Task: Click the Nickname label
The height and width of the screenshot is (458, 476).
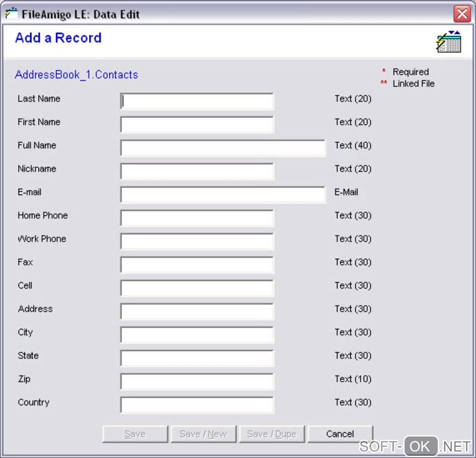Action: 37,169
